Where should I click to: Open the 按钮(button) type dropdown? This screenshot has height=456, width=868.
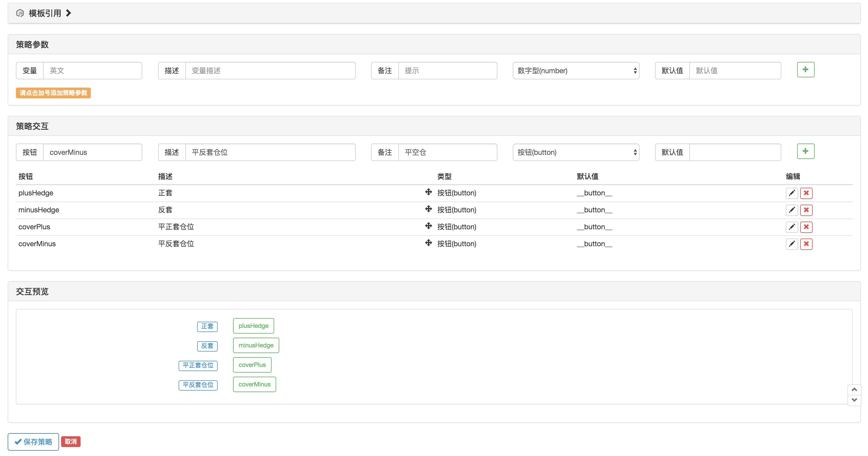click(575, 152)
